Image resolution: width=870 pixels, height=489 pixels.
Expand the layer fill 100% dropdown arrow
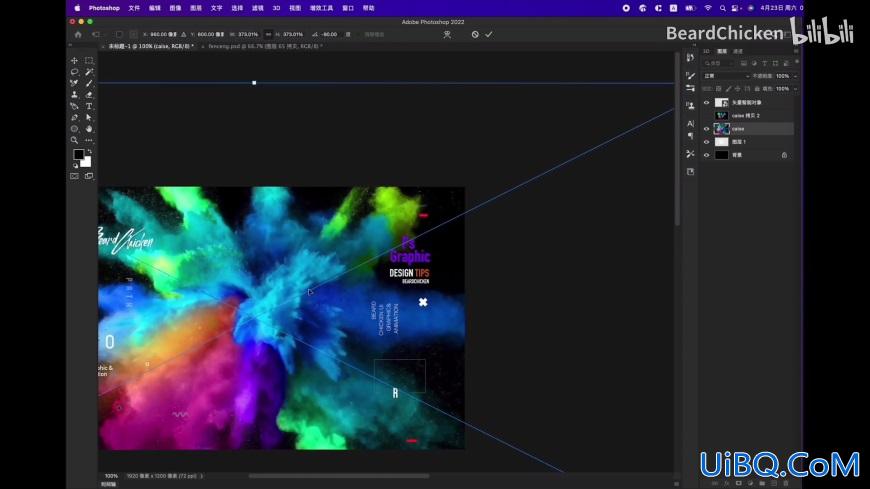pos(795,89)
